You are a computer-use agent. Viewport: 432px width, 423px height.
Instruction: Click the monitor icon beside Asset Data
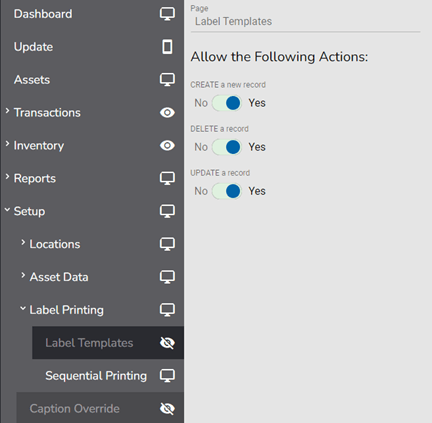[x=167, y=277]
